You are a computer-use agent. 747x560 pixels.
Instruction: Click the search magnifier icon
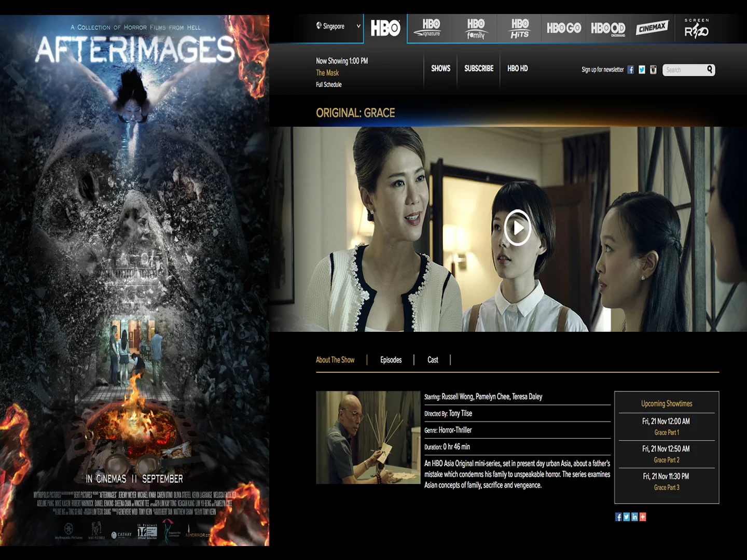tap(710, 69)
